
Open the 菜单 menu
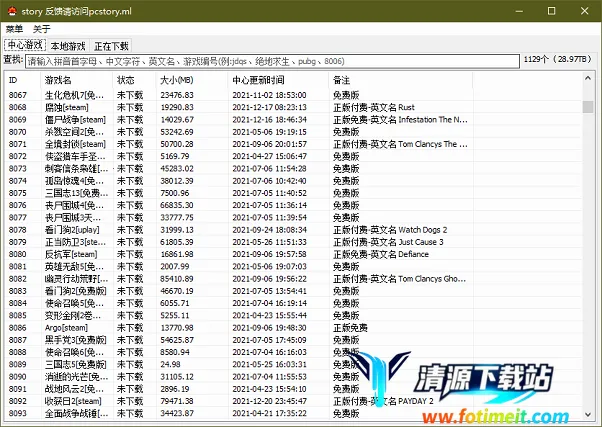pos(14,29)
